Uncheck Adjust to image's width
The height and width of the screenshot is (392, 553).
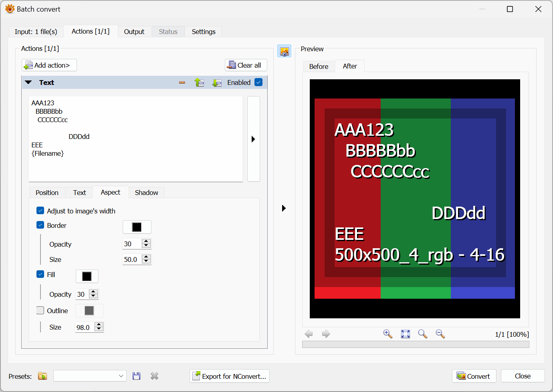coord(40,211)
